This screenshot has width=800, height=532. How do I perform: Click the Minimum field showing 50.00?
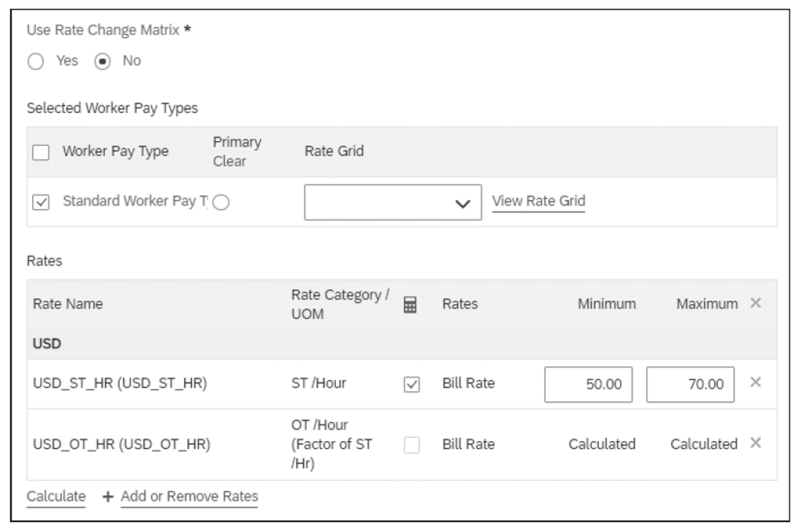tap(588, 384)
